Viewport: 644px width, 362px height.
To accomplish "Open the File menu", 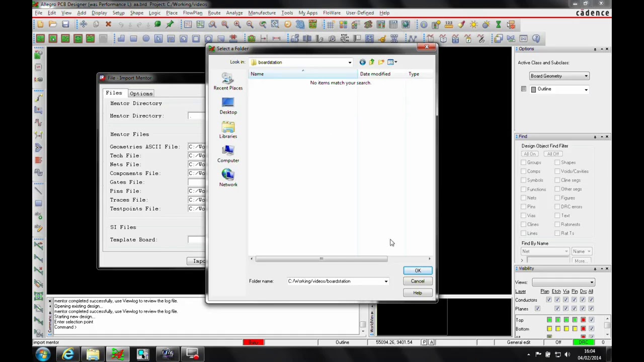I will 38,13.
